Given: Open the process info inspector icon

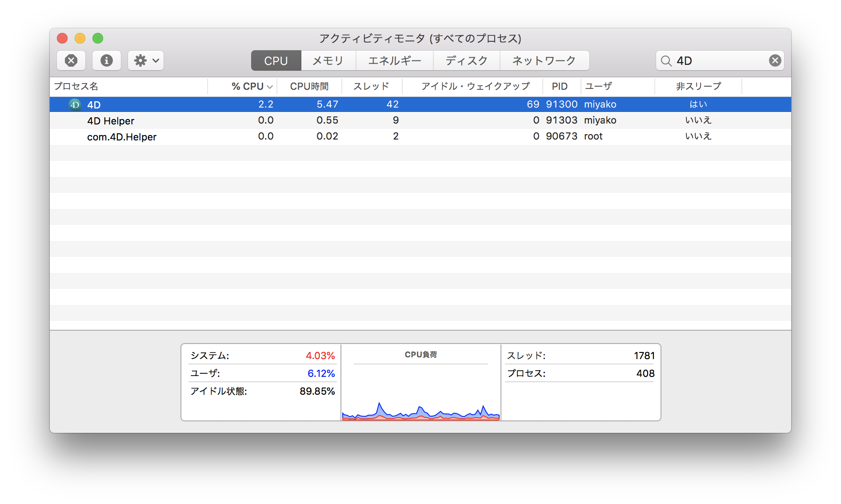Looking at the screenshot, I should (x=107, y=60).
